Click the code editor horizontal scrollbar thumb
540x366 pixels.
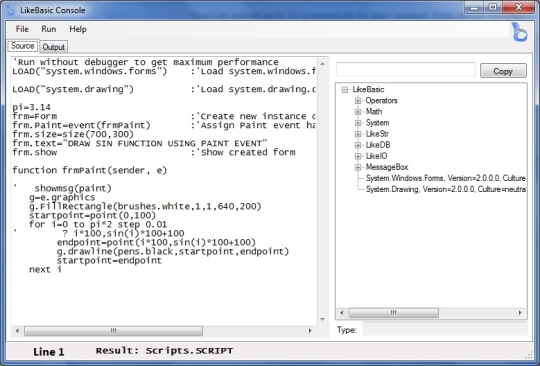click(113, 331)
